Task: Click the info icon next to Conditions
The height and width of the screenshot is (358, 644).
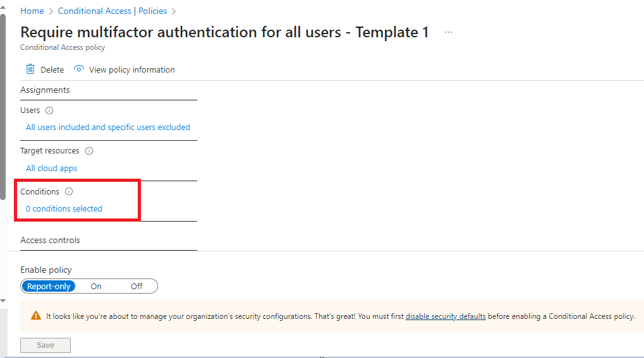Action: click(x=70, y=191)
